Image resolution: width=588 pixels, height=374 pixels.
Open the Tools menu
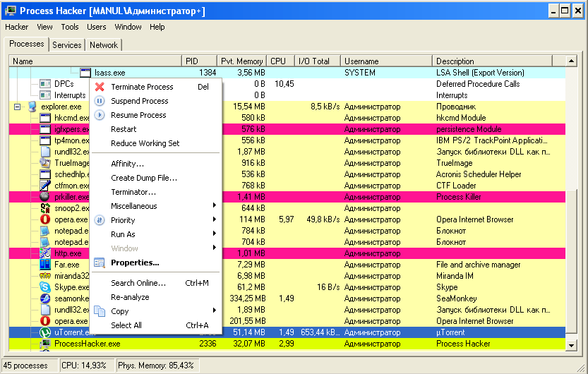pos(70,27)
